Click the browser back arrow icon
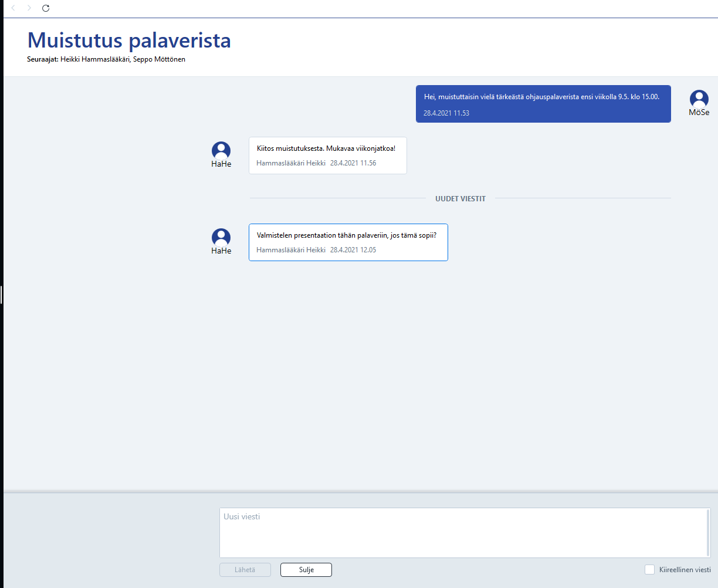The image size is (718, 588). [x=13, y=8]
